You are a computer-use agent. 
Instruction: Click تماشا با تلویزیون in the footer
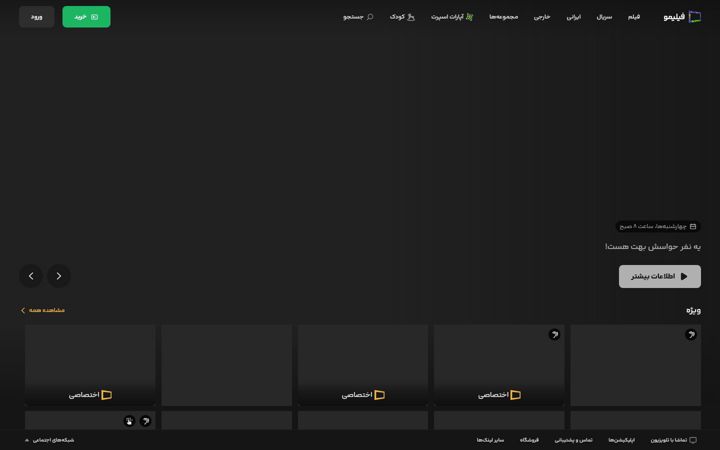673,440
